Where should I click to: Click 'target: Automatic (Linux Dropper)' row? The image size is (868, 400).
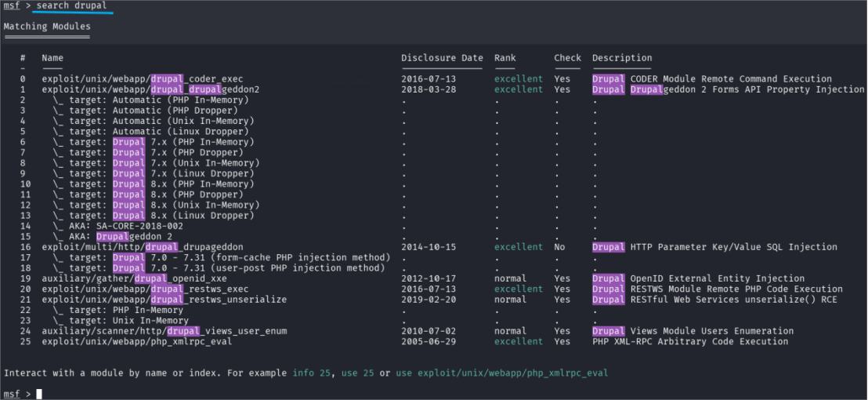[x=150, y=132]
